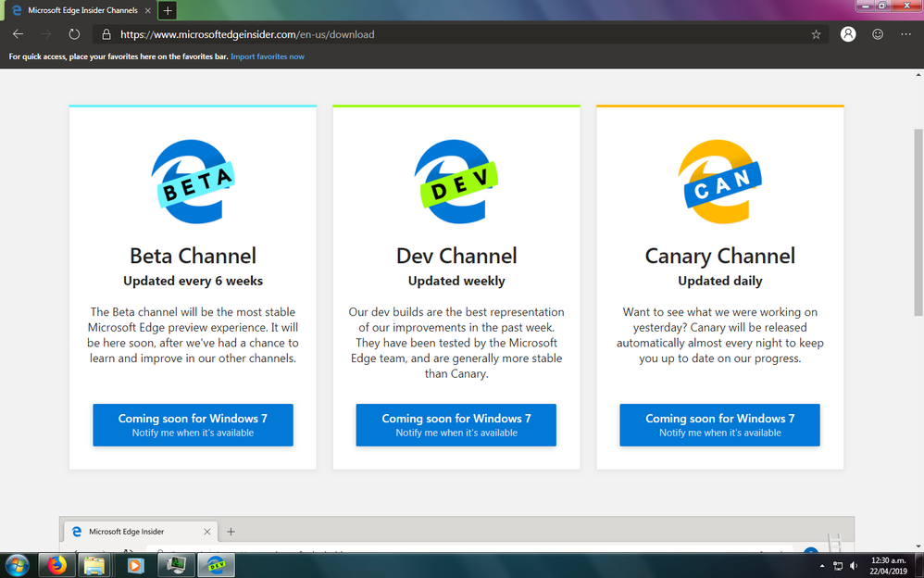Select the Microsoft Edge Insider Channels tab
The height and width of the screenshot is (578, 924).
click(81, 10)
